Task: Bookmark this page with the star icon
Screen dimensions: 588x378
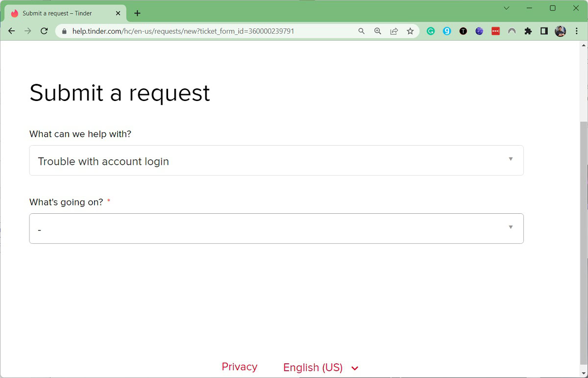Action: click(x=410, y=31)
